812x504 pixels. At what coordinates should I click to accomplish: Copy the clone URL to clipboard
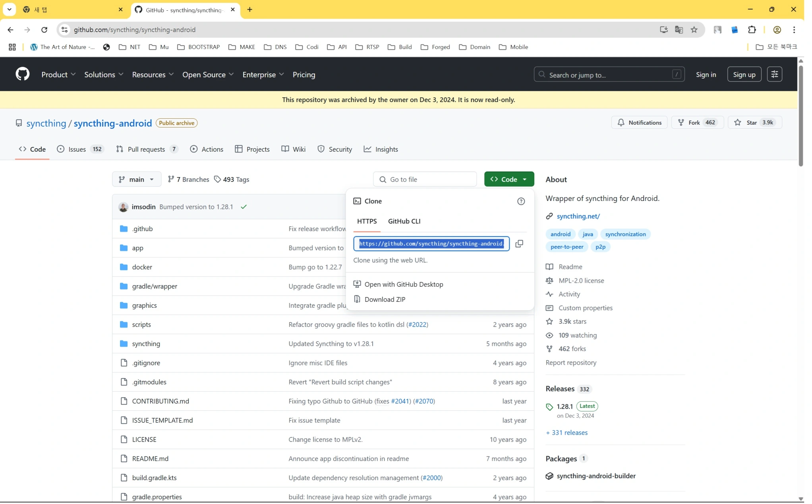(519, 244)
